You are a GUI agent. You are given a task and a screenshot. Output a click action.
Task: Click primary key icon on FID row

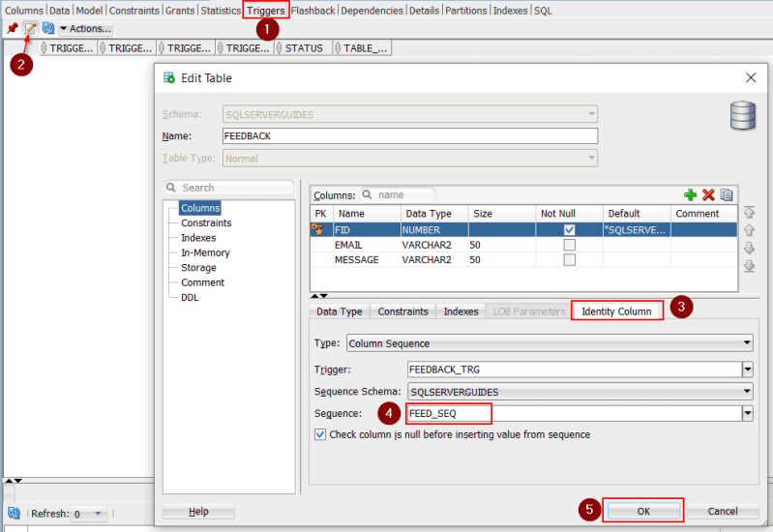317,230
